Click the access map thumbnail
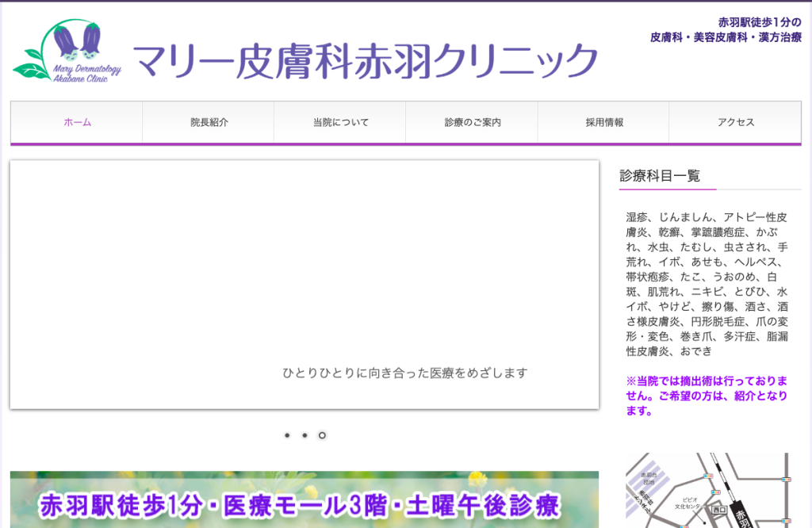 click(708, 490)
